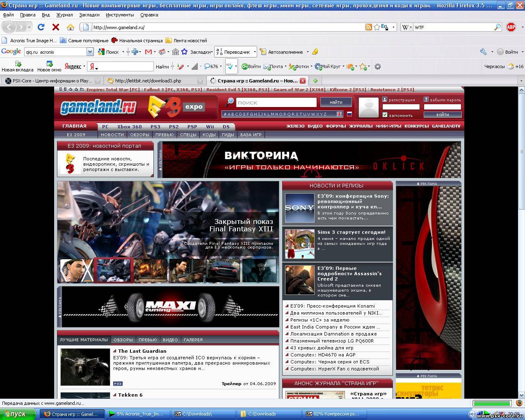The image size is (525, 420).
Task: Select the Russian flag on gameland site
Action: [349, 114]
